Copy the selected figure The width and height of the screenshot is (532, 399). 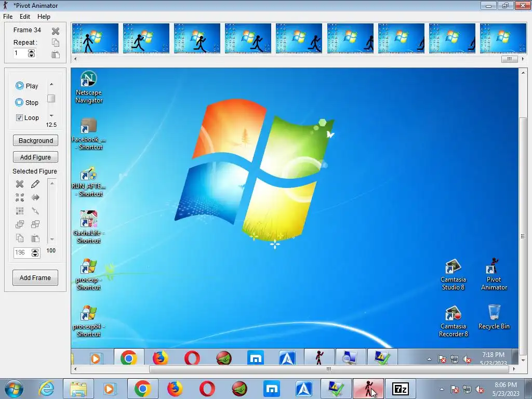[20, 238]
